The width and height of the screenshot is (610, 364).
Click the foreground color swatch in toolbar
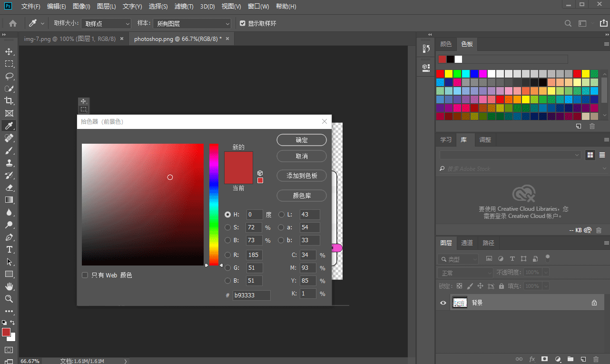point(6,332)
